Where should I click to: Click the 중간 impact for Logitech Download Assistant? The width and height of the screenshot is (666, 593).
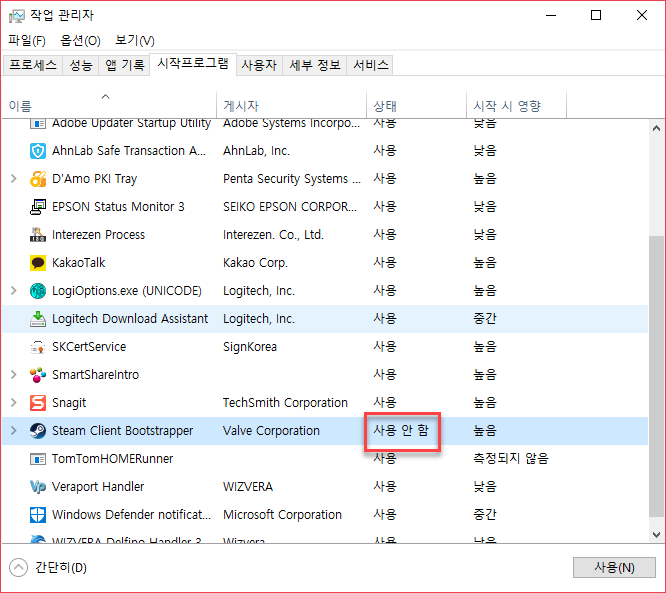pyautogui.click(x=485, y=319)
